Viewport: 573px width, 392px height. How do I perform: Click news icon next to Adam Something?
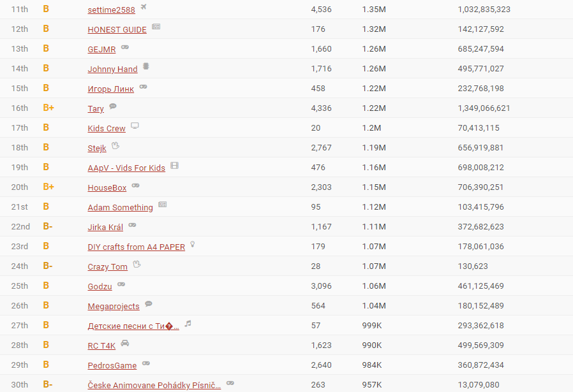point(163,205)
